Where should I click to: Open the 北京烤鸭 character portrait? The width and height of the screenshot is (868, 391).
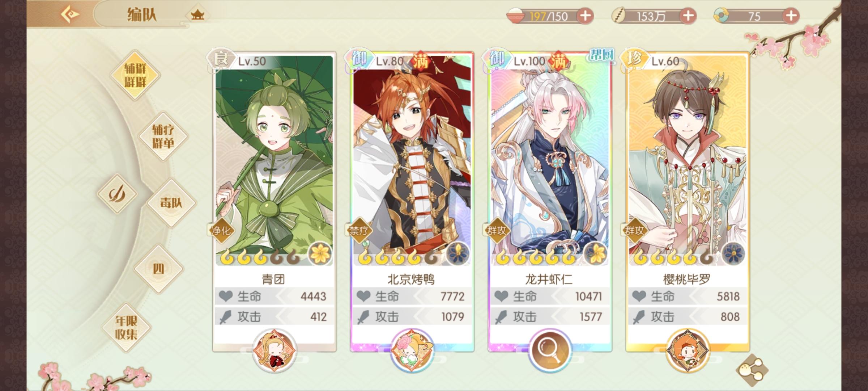[412, 159]
